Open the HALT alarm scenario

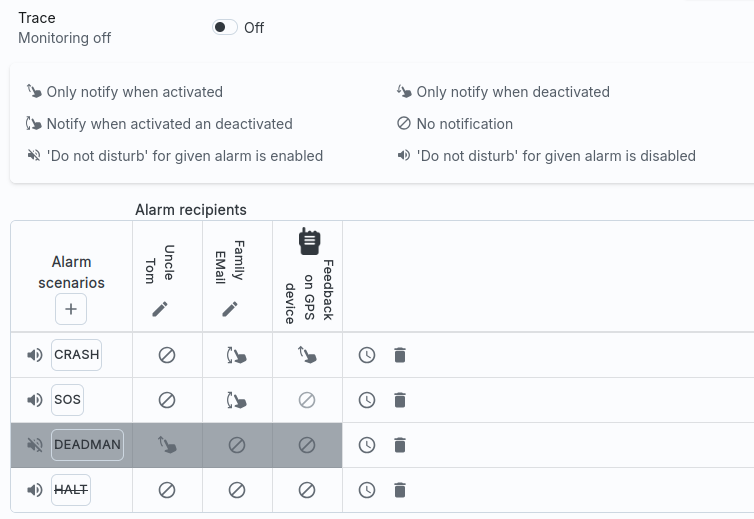[71, 490]
